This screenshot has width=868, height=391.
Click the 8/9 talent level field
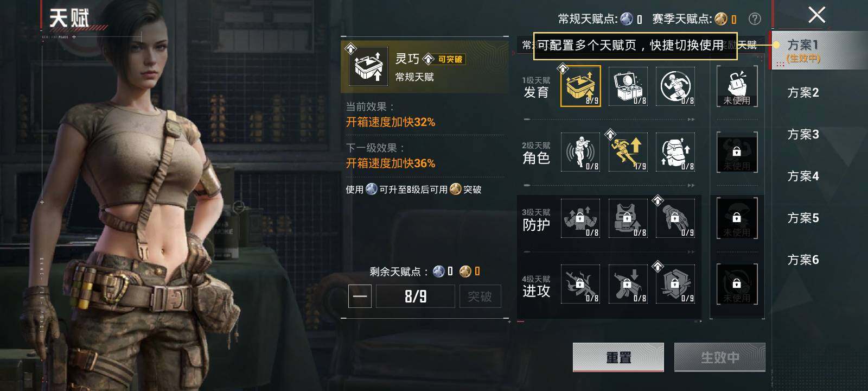coord(416,297)
